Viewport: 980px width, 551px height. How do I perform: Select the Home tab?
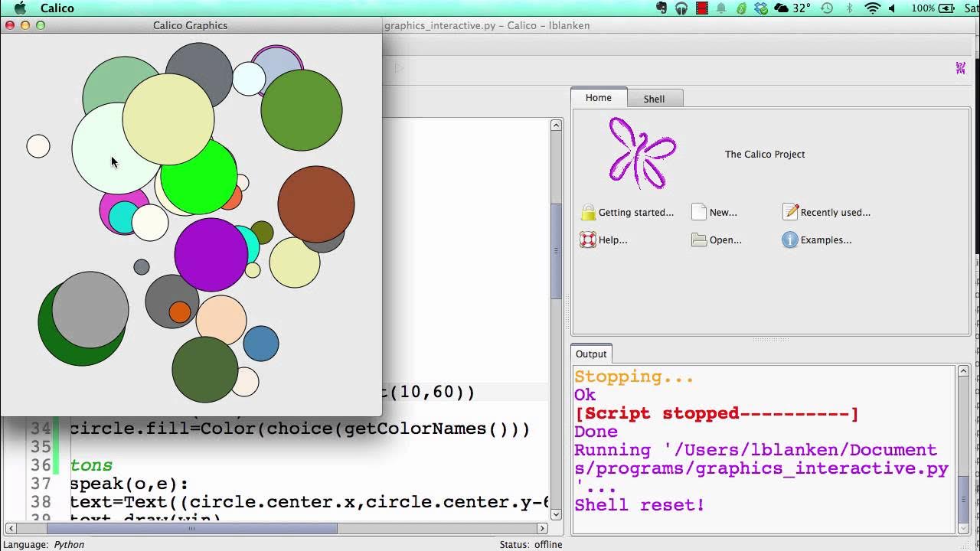tap(599, 98)
